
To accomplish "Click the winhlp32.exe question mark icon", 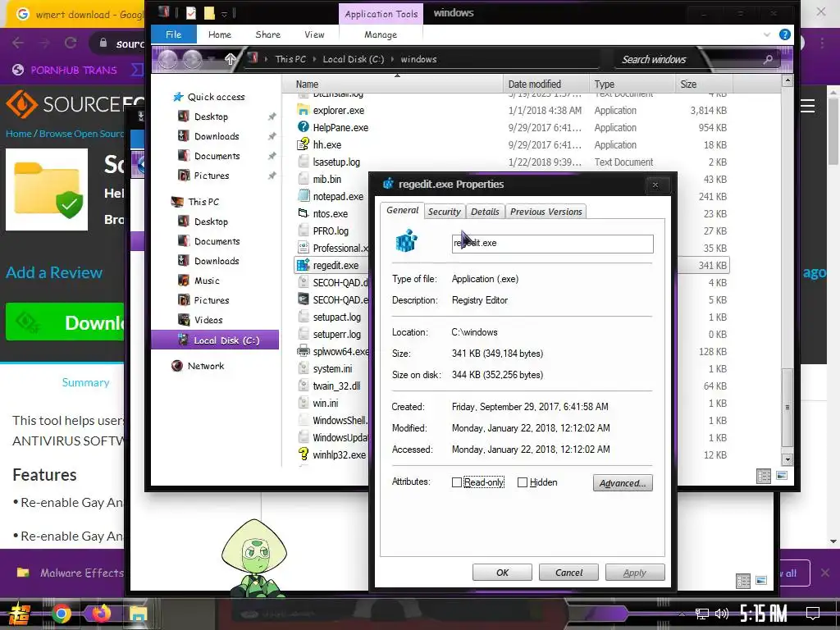I will coord(304,454).
